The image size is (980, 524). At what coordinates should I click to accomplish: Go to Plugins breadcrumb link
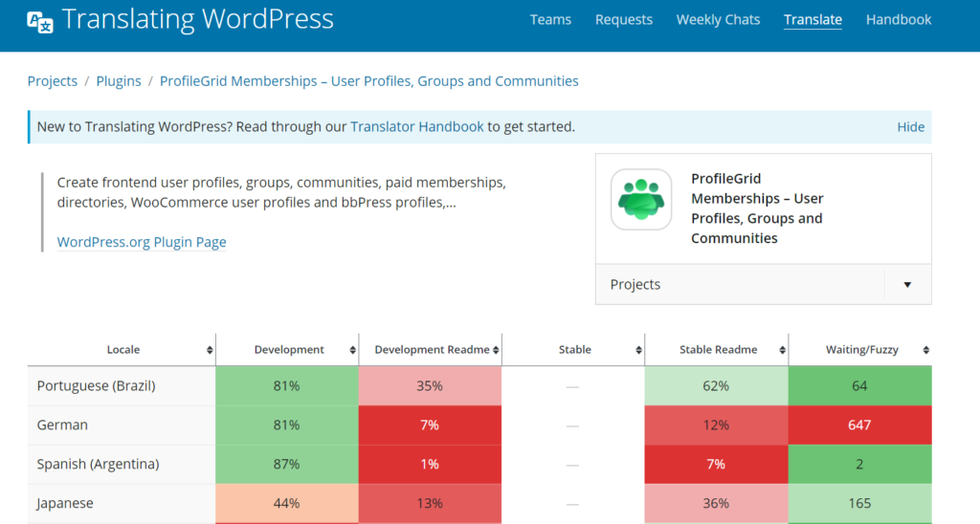[x=119, y=81]
